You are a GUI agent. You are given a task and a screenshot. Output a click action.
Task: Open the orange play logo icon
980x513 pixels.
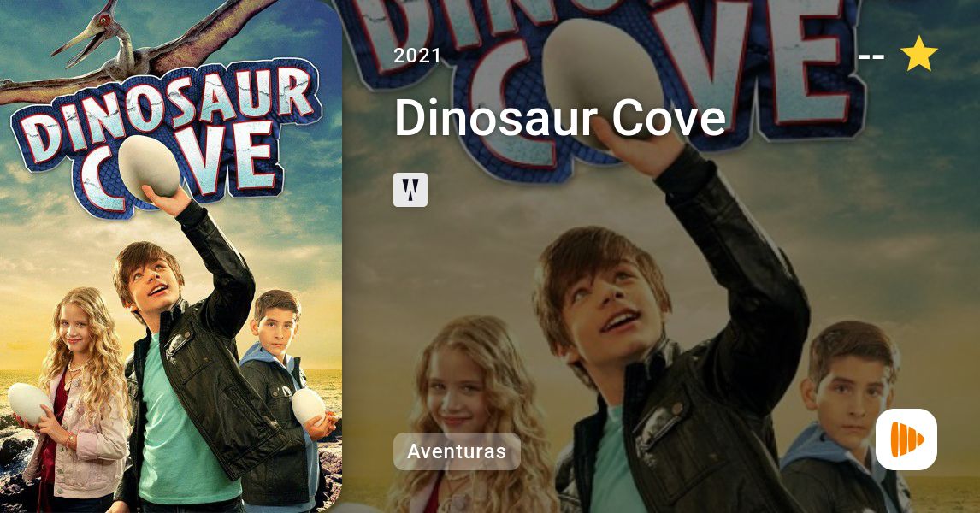tap(906, 439)
